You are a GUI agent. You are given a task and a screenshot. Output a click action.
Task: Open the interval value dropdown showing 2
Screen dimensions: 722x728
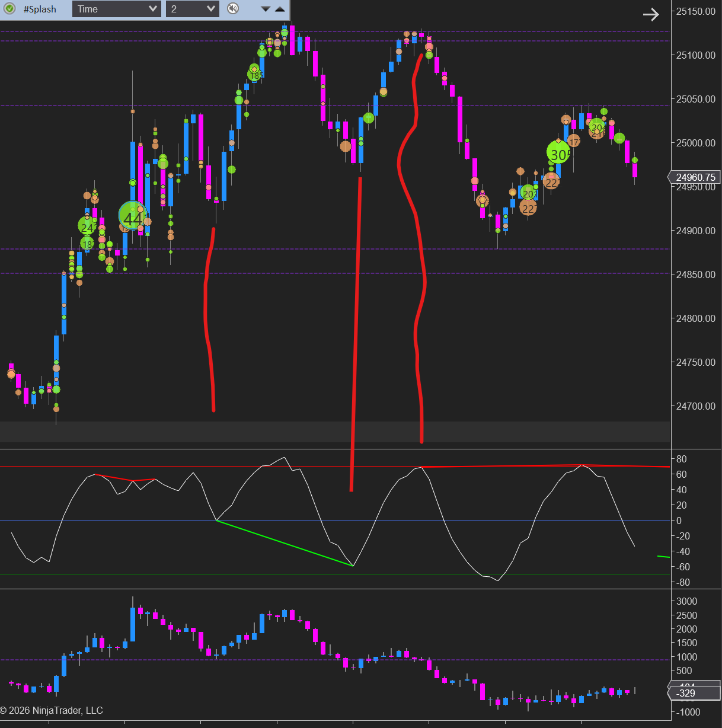(x=192, y=9)
